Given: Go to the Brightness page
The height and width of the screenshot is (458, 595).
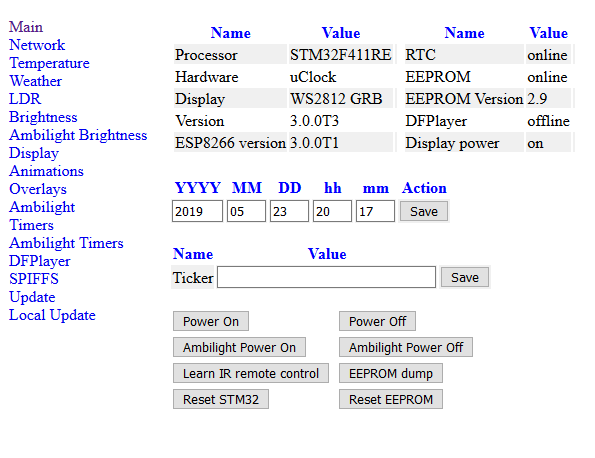Looking at the screenshot, I should 43,117.
